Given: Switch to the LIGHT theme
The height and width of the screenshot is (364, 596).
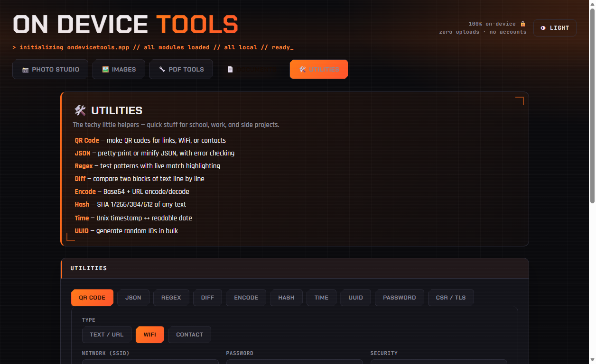Looking at the screenshot, I should [555, 28].
